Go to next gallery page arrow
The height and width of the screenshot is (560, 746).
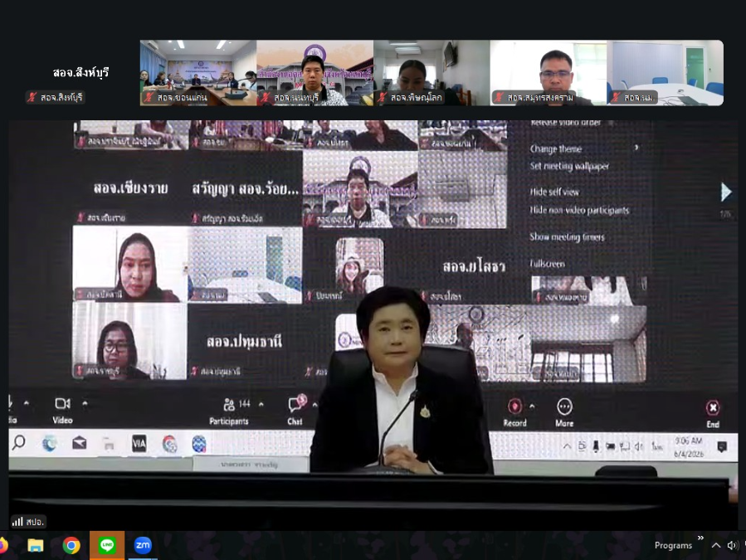(725, 192)
